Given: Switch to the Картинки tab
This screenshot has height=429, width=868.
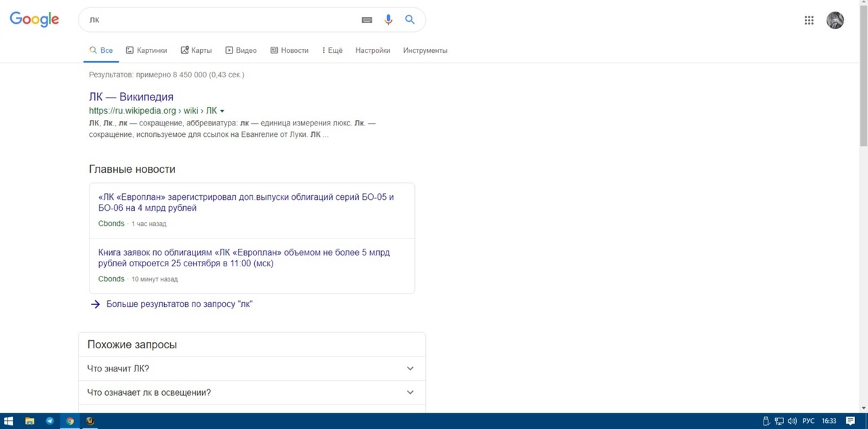Looking at the screenshot, I should point(146,50).
